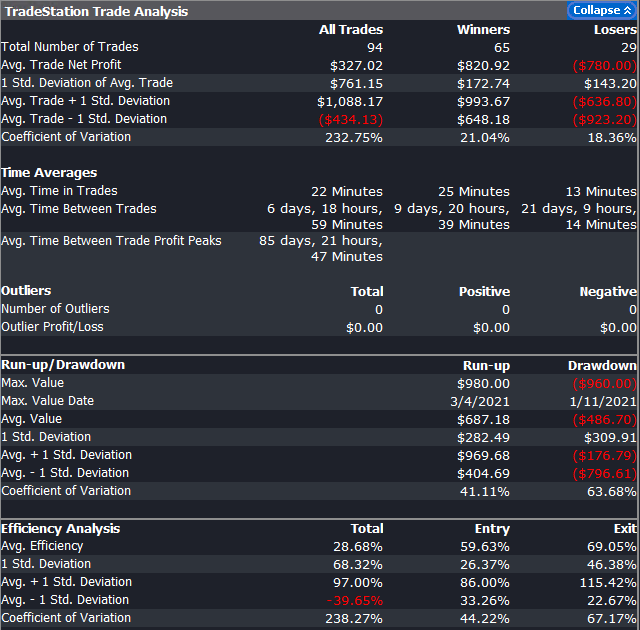Click the TradeStation Trade Analysis title
Viewport: 640px width, 630px height.
click(x=96, y=11)
